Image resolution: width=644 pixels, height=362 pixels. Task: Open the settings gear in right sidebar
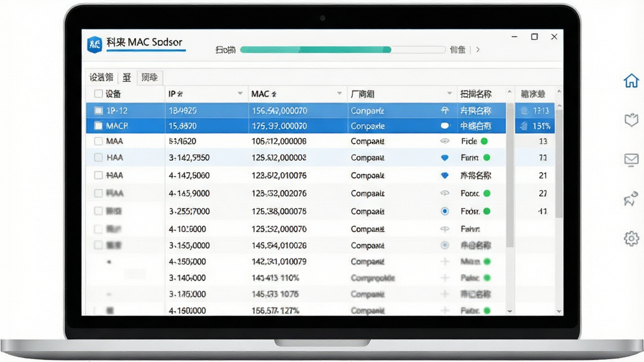[x=631, y=238]
